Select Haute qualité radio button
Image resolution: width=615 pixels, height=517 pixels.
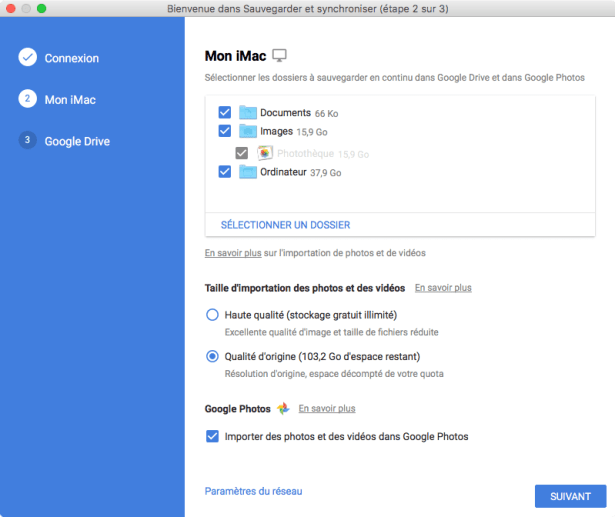click(212, 315)
